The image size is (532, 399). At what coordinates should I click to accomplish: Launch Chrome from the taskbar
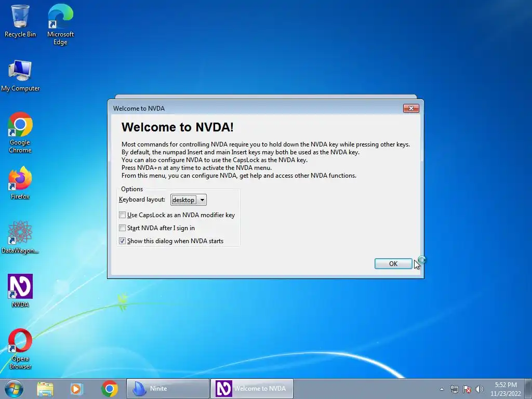tap(109, 389)
